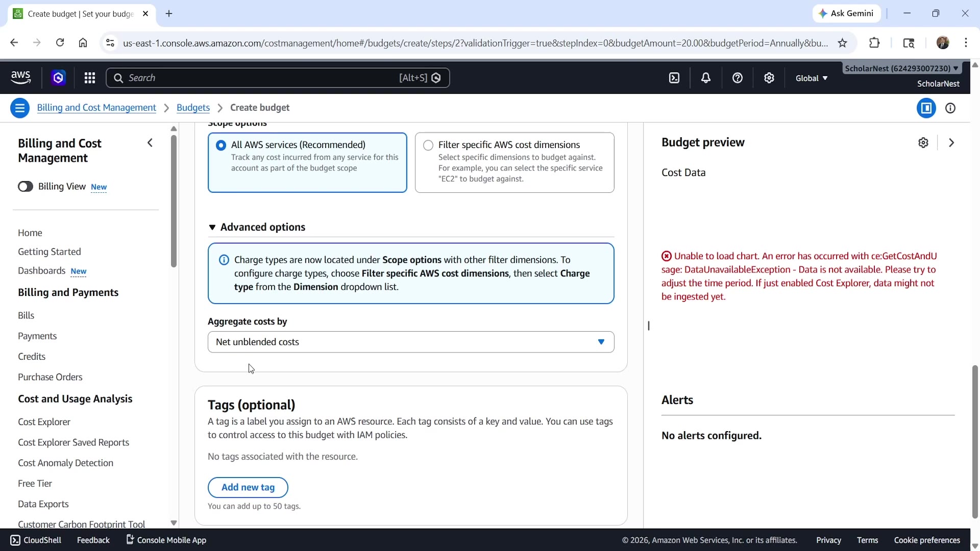Screen dimensions: 980x551
Task: Click the main page vertical scrollbar thumb
Action: 975,442
